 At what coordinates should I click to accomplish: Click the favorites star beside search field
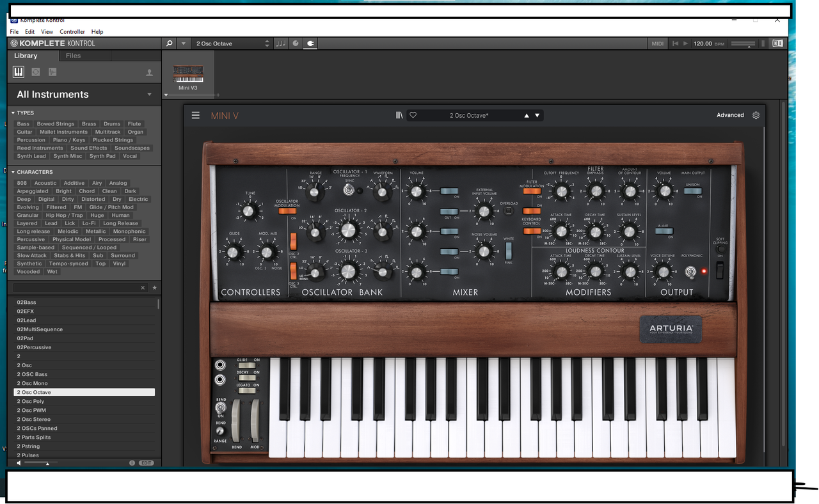click(x=154, y=288)
